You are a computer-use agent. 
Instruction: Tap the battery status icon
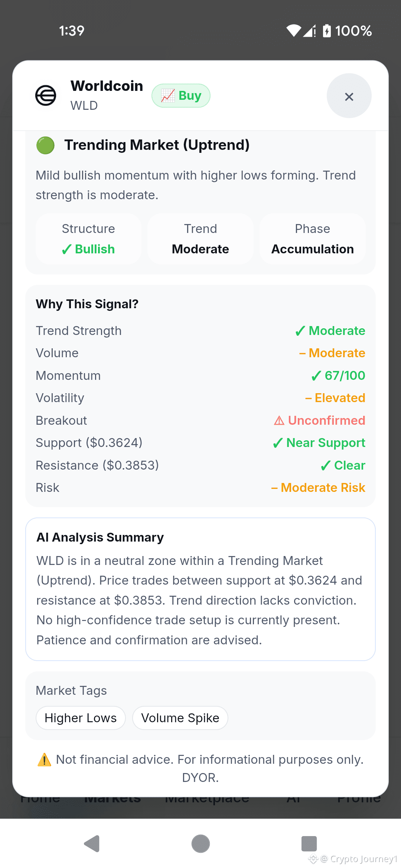327,31
